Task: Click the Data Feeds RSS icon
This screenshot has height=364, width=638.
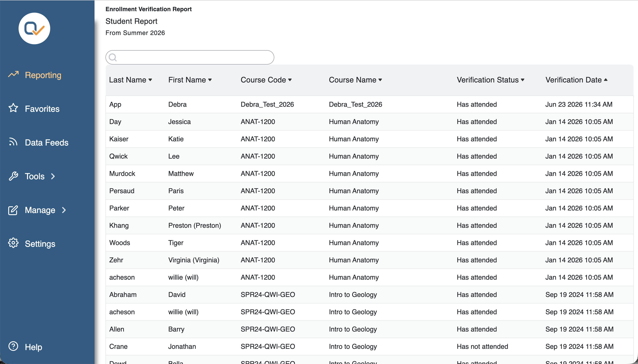Action: pos(13,142)
